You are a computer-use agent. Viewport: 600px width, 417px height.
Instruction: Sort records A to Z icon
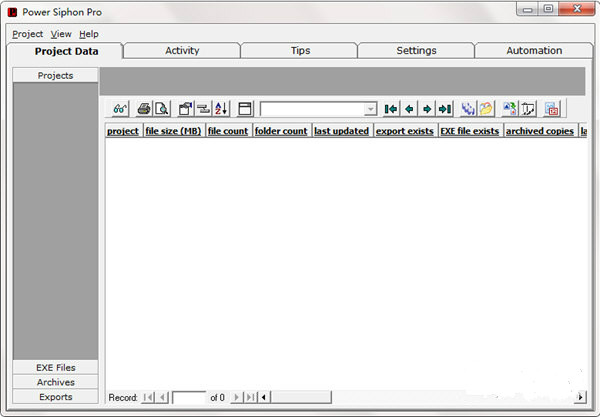click(221, 109)
